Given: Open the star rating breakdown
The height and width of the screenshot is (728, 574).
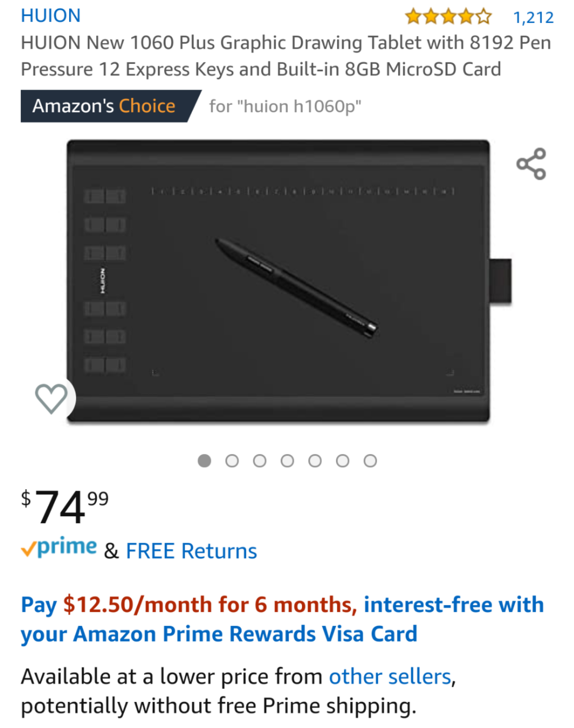Looking at the screenshot, I should pos(448,17).
